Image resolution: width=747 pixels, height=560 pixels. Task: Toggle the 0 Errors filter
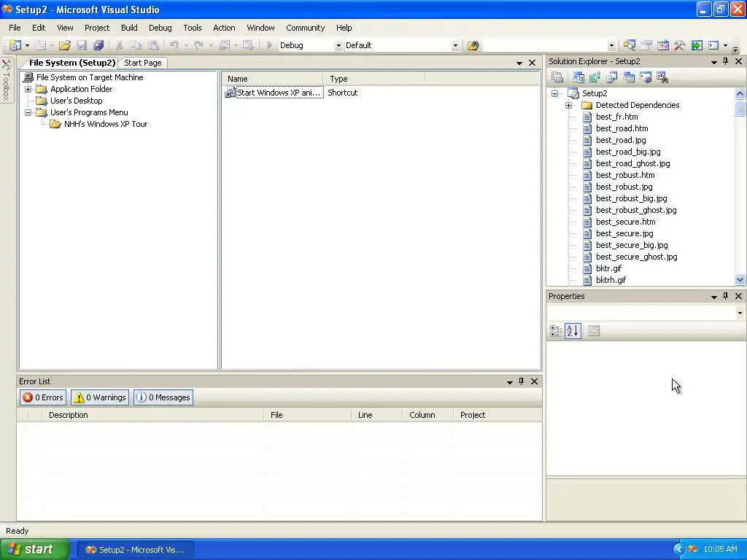click(43, 397)
